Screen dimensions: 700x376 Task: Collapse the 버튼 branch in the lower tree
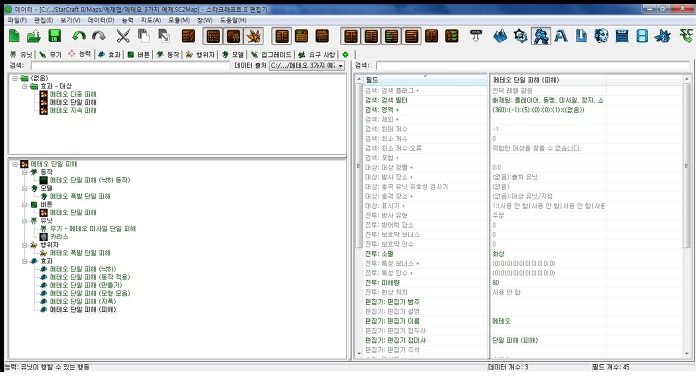25,205
